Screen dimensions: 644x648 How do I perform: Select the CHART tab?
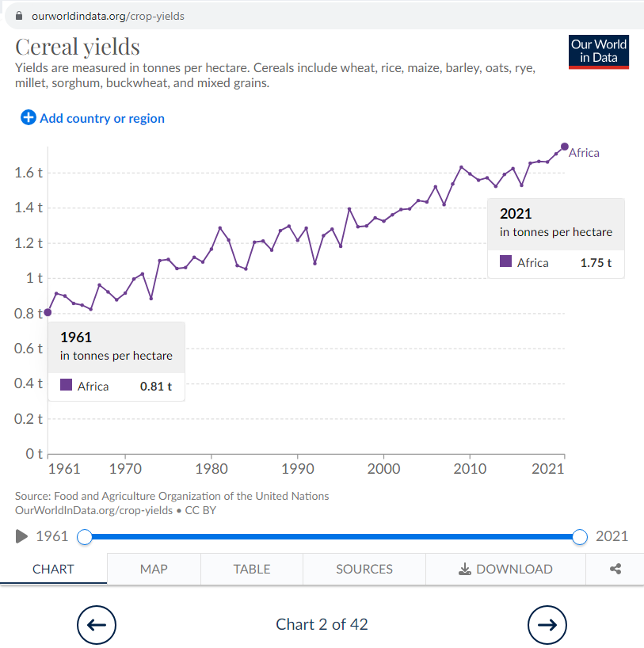(53, 569)
